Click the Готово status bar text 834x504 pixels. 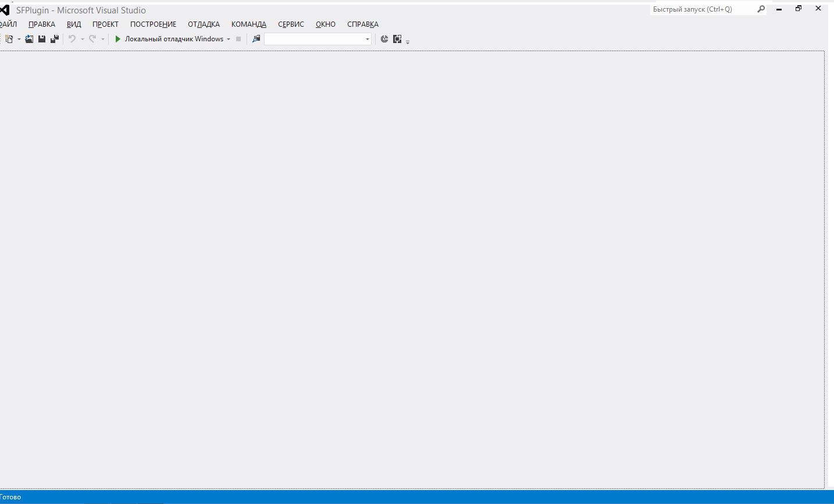(x=10, y=497)
